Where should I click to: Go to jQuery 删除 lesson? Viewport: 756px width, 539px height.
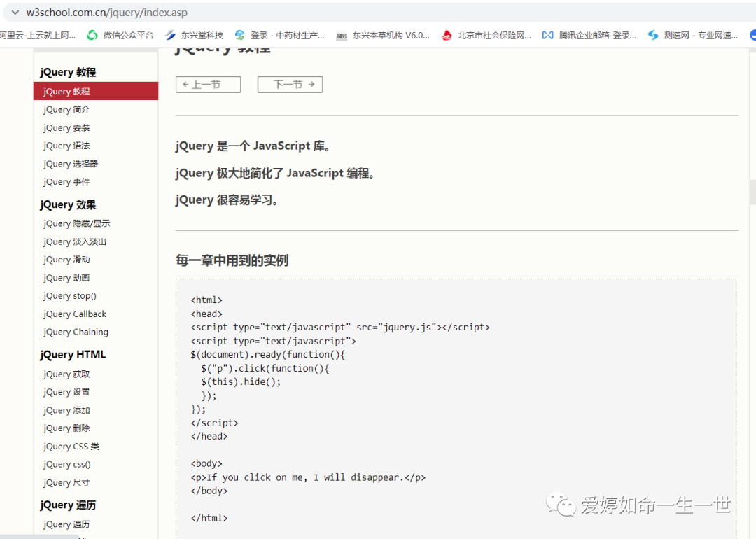point(66,428)
